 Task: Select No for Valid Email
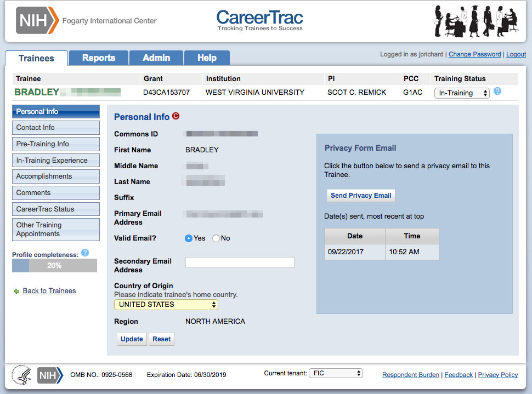click(x=216, y=238)
